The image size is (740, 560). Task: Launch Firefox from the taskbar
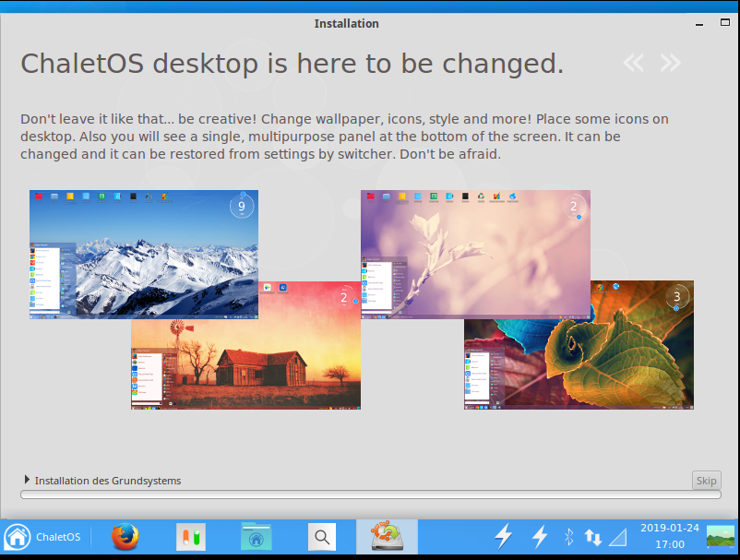[x=125, y=537]
